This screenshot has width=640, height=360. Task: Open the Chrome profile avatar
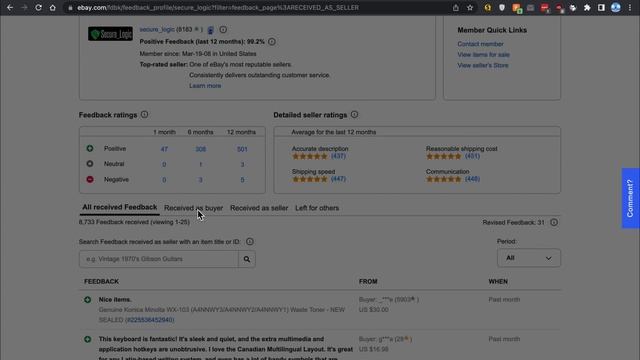[x=616, y=7]
